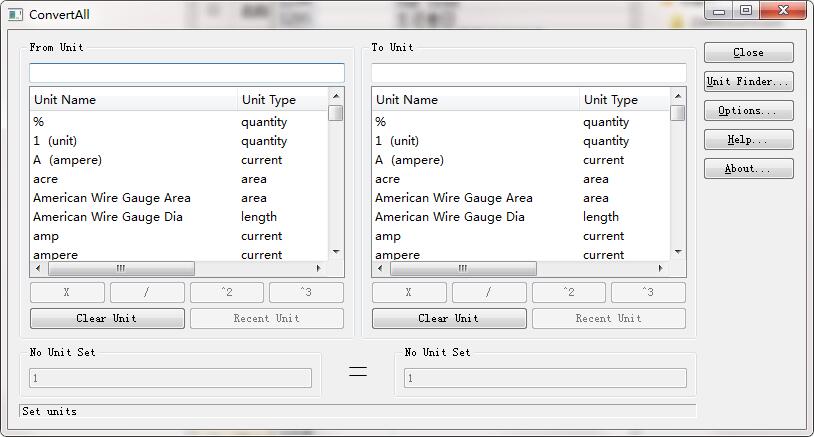Select 'acre' in the To Unit list
The image size is (814, 437).
click(388, 180)
